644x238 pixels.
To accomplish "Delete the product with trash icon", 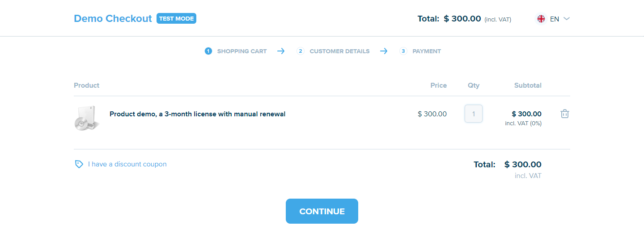I will (x=565, y=114).
